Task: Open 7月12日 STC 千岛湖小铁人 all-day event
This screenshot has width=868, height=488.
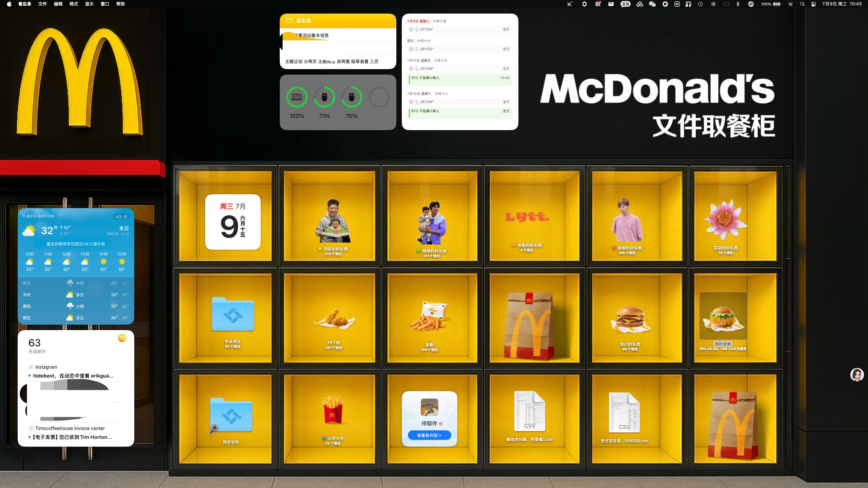Action: (460, 113)
